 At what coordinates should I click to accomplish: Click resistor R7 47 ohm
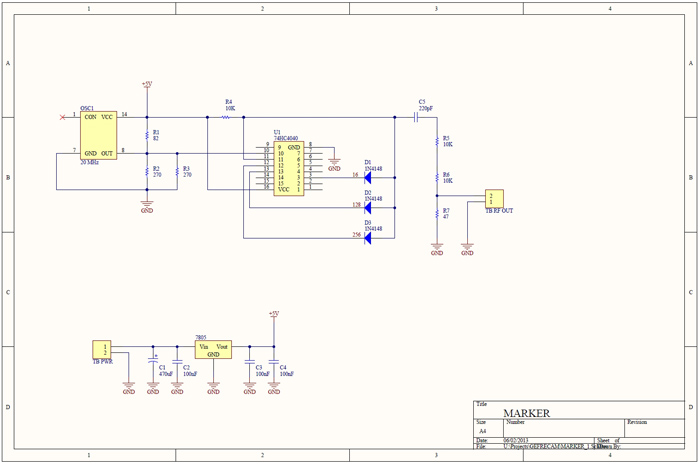437,212
